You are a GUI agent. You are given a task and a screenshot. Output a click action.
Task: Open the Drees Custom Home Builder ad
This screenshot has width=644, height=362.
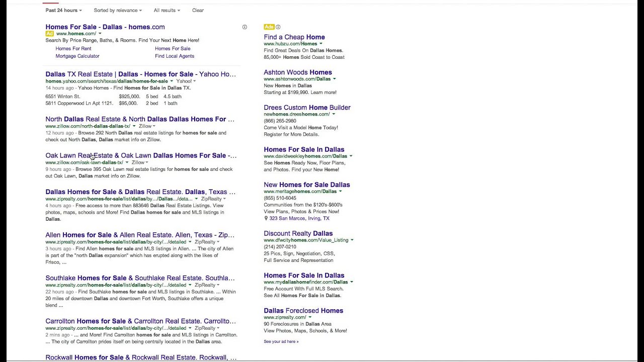(307, 107)
